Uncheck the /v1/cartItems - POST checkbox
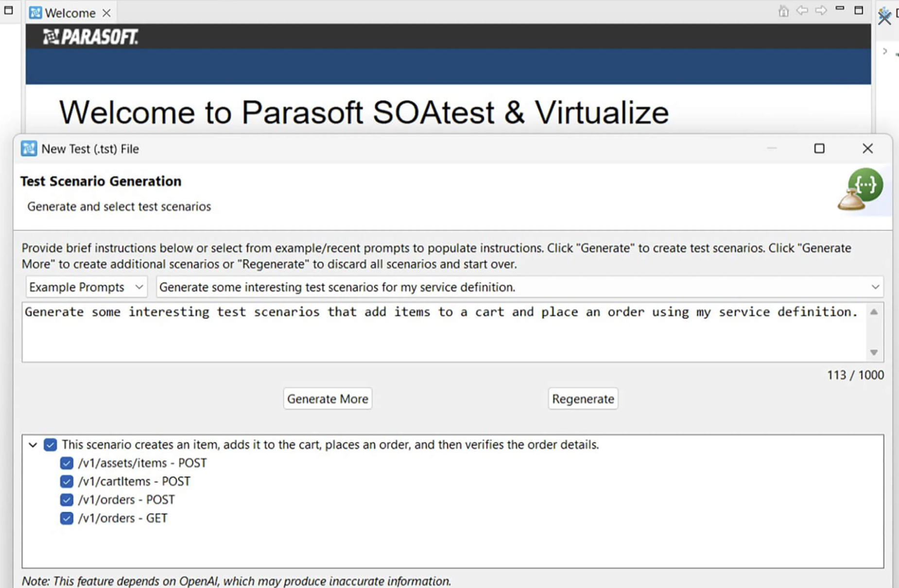 67,482
